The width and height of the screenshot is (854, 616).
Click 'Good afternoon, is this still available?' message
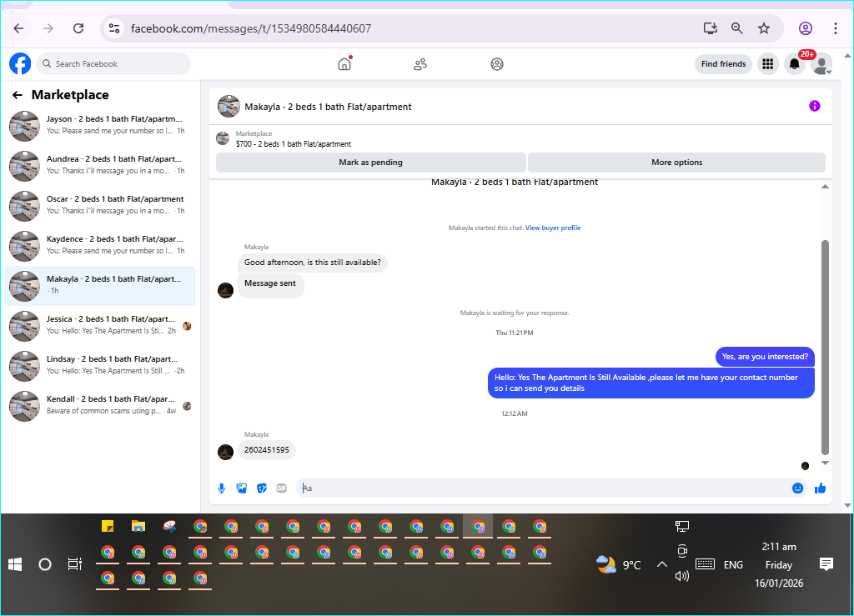[313, 263]
